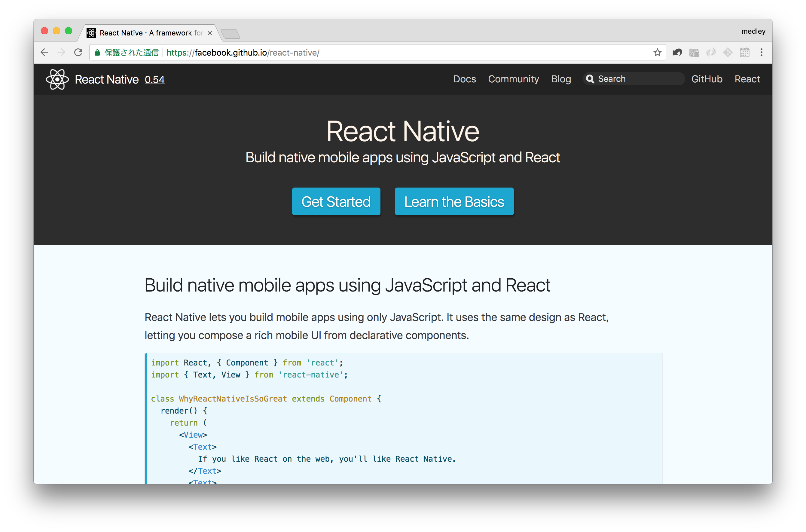
Task: Click the curved-arrow extension icon
Action: pos(677,53)
